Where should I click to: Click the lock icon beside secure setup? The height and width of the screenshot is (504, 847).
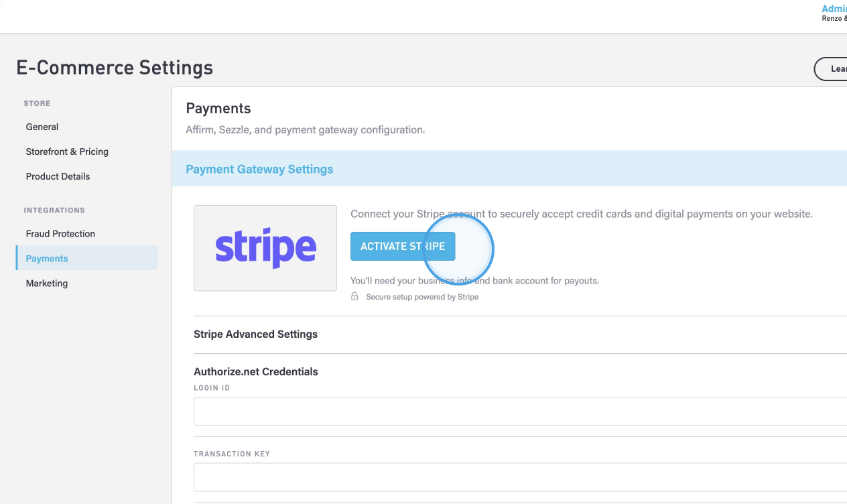(354, 296)
